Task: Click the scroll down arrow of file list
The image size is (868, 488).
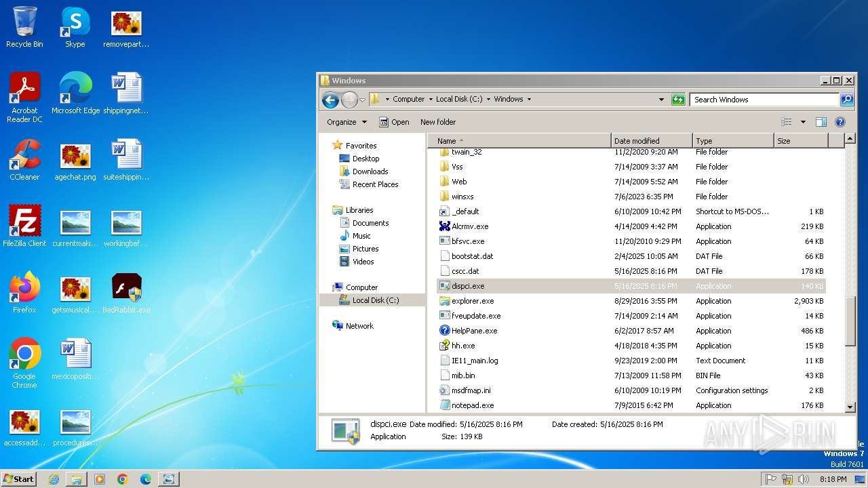Action: pyautogui.click(x=850, y=407)
